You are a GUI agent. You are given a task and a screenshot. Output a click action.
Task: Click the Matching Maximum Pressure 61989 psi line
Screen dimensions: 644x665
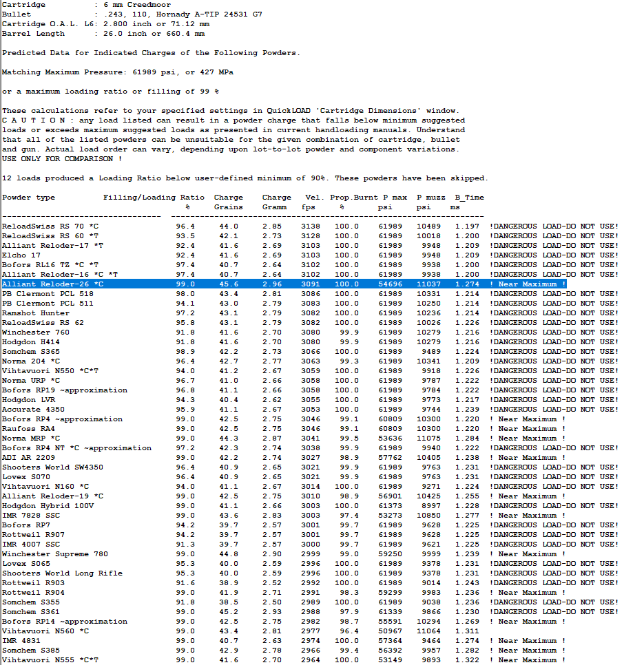118,72
